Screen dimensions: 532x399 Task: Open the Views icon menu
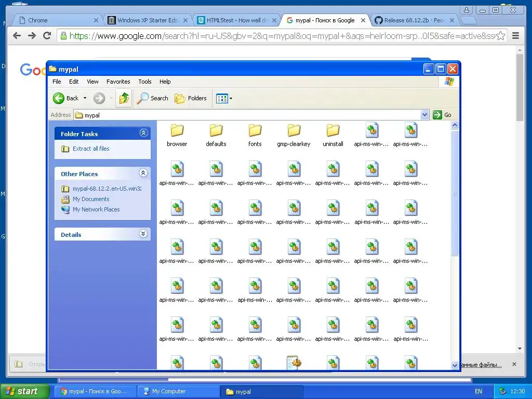(x=221, y=99)
